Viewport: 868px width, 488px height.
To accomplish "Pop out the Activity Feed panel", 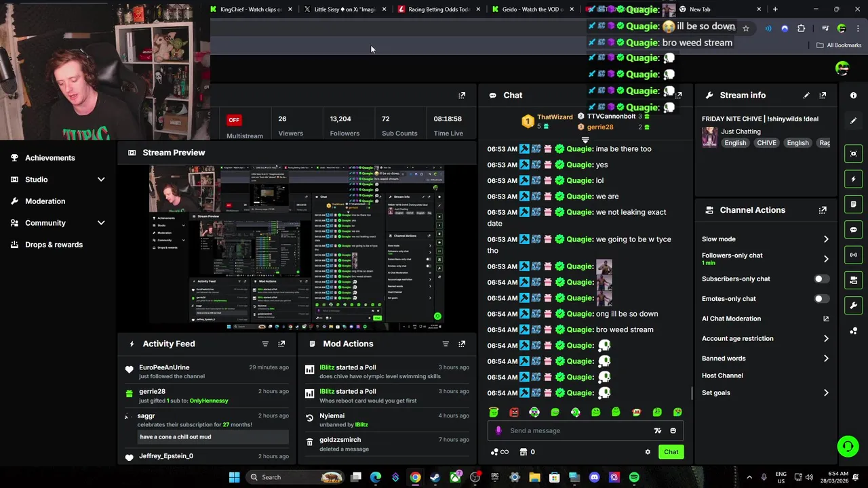I will tap(281, 344).
